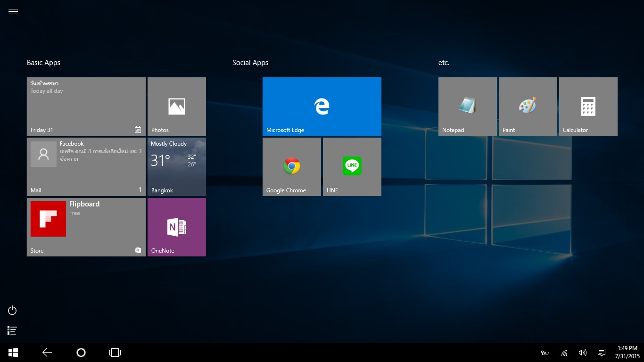Open the Google Chrome tile
Screen dimensions: 644x362
coord(292,167)
